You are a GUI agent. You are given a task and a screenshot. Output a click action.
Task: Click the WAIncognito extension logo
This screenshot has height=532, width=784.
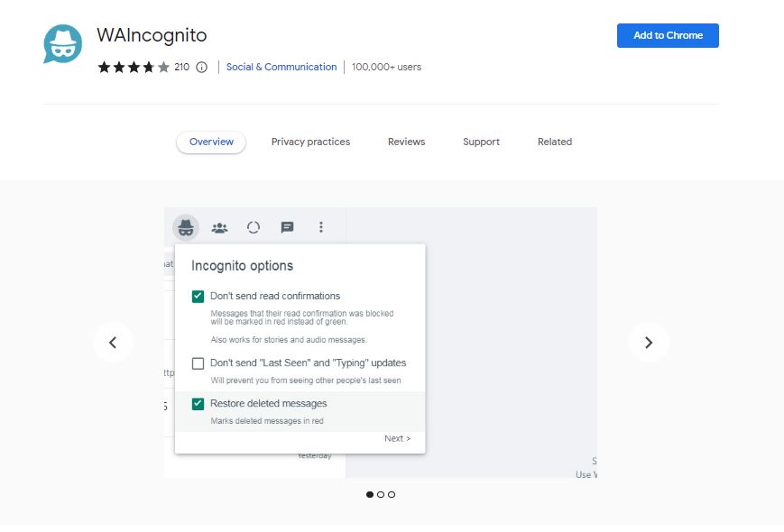coord(63,44)
